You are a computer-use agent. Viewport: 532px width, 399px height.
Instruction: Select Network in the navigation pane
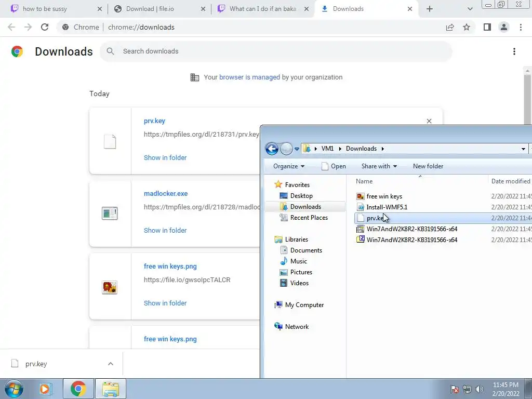pos(297,326)
